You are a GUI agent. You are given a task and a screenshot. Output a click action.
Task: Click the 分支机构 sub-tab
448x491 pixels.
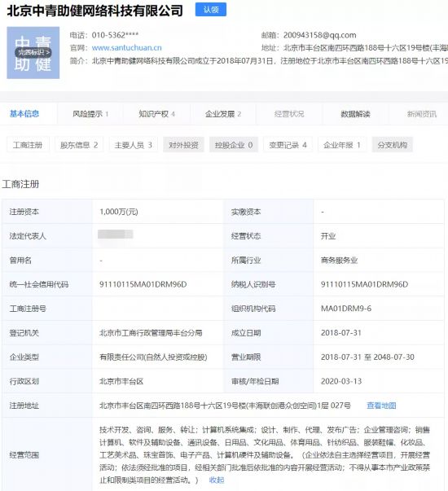tap(393, 145)
